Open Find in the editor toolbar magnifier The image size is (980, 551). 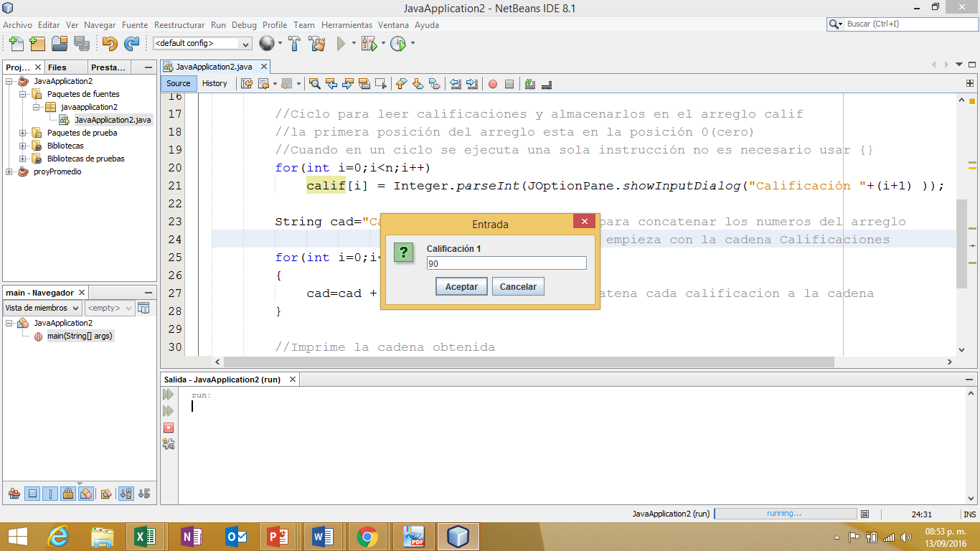pyautogui.click(x=314, y=84)
